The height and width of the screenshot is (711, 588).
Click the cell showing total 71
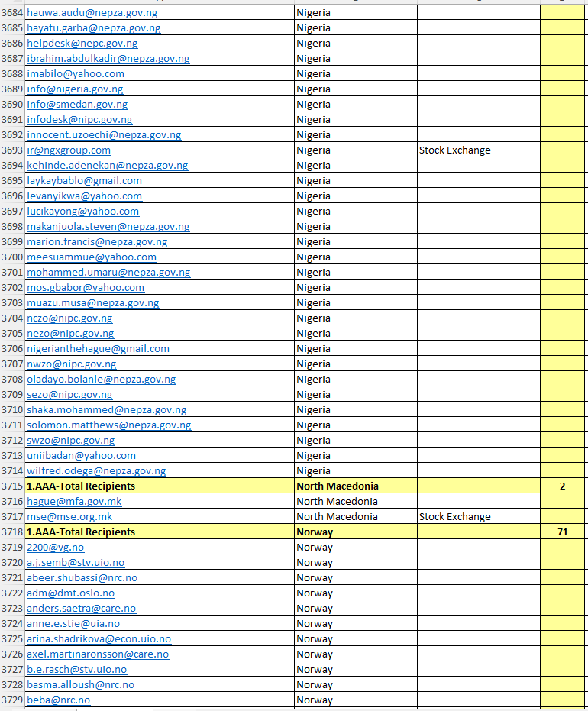pos(562,532)
